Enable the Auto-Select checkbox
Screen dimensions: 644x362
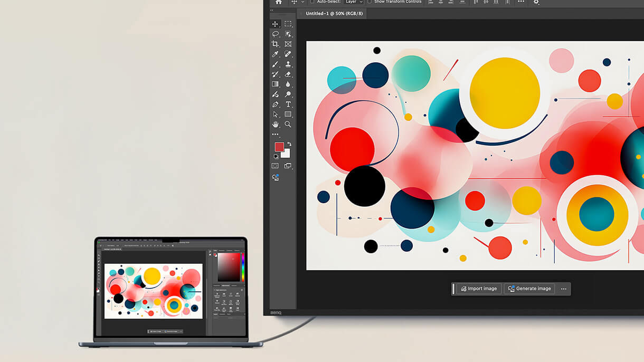click(312, 2)
